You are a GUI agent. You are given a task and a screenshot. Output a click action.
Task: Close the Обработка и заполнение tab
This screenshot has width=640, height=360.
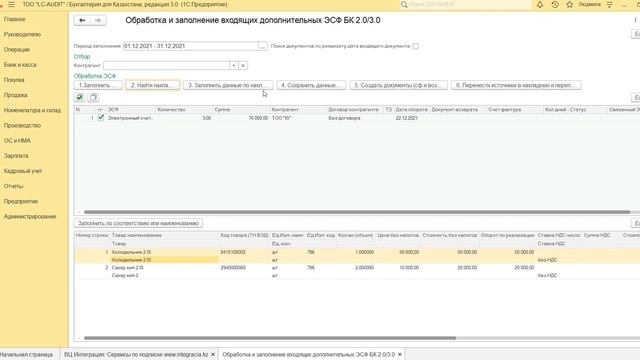pos(400,354)
